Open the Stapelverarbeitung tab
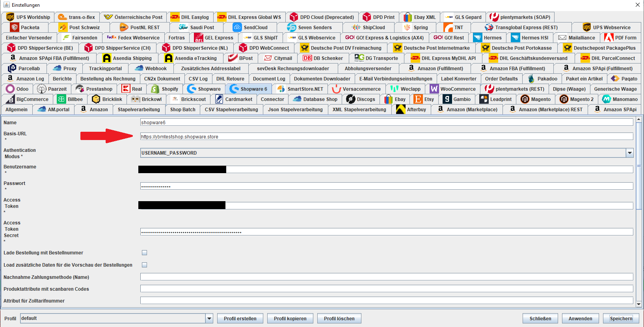Screen dimensions: 644x327 139,109
